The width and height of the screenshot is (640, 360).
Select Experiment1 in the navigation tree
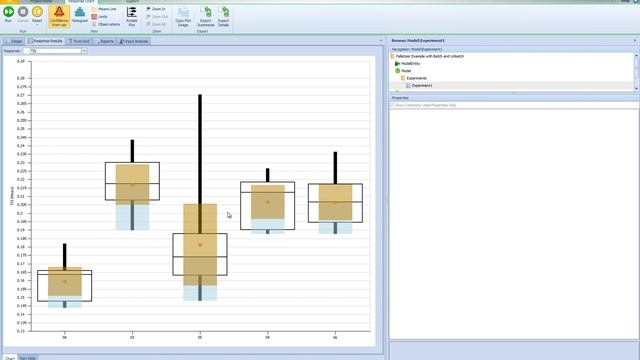pos(422,86)
